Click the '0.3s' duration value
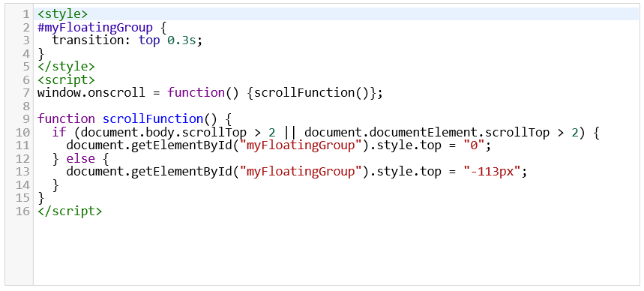The height and width of the screenshot is (291, 644). [181, 40]
